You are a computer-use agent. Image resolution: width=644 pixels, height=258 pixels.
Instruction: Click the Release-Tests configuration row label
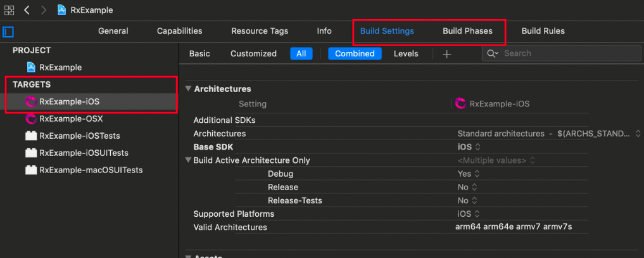point(295,200)
